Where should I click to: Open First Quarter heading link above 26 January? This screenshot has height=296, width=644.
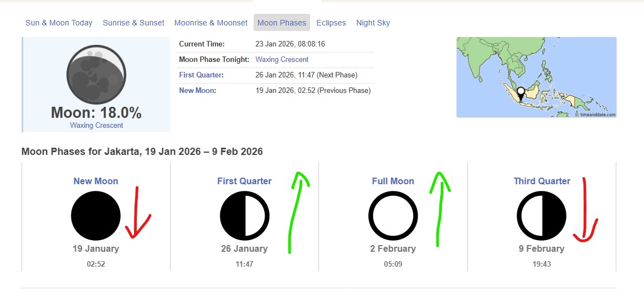click(245, 181)
